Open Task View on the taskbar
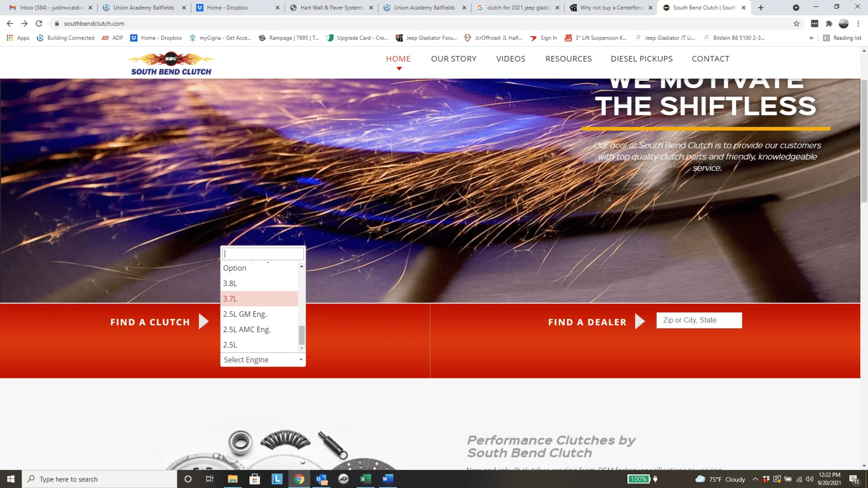 coord(210,479)
